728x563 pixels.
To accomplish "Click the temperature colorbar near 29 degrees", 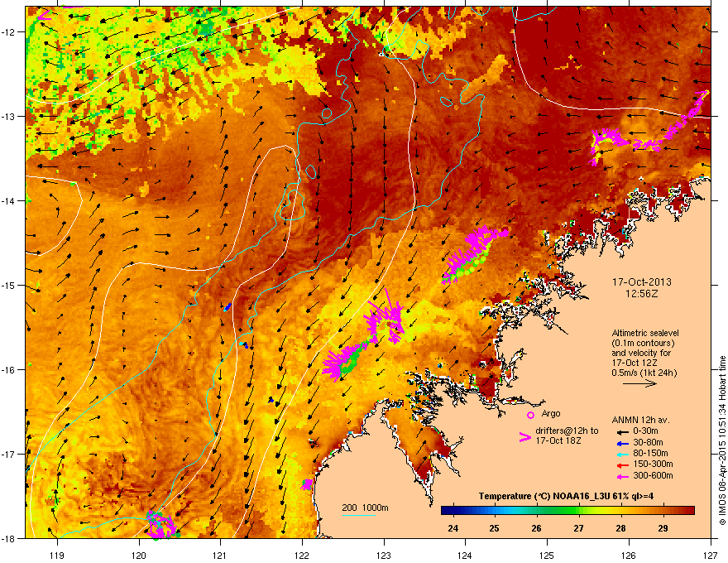I will (x=663, y=511).
